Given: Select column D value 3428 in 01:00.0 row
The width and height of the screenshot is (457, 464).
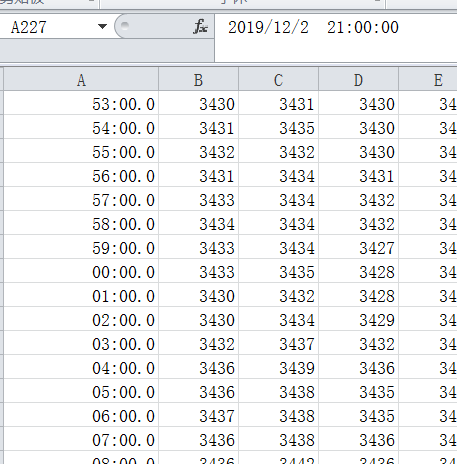Looking at the screenshot, I should click(359, 295).
